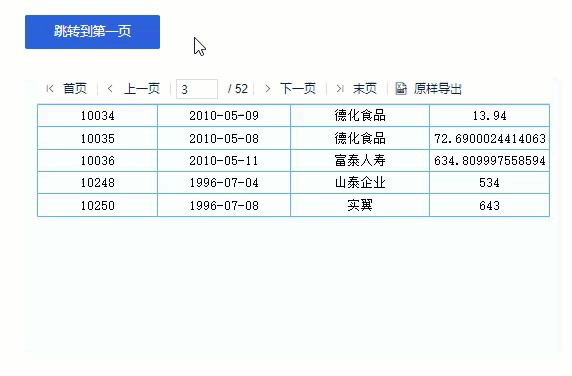Image resolution: width=572 pixels, height=376 pixels.
Task: Select the 实翼 cell
Action: (360, 205)
